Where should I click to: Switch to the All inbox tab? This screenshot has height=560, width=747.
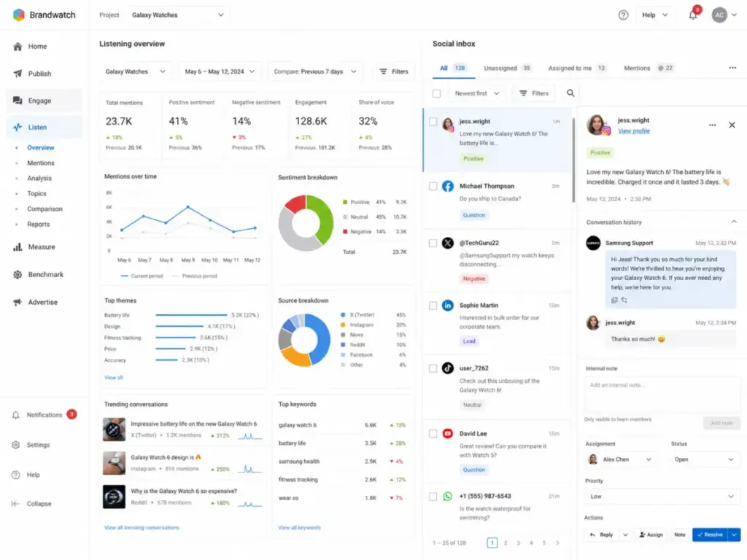pyautogui.click(x=453, y=68)
